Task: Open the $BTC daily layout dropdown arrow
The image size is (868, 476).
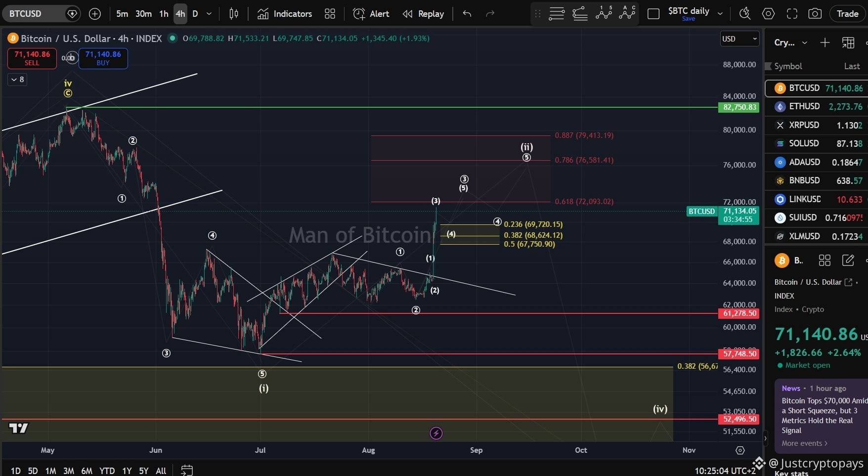Action: 720,14
